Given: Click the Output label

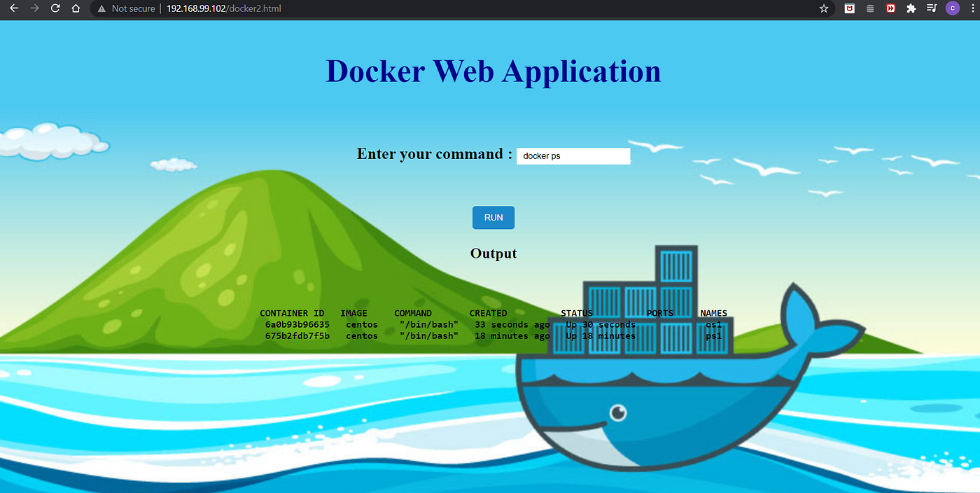Looking at the screenshot, I should click(493, 253).
